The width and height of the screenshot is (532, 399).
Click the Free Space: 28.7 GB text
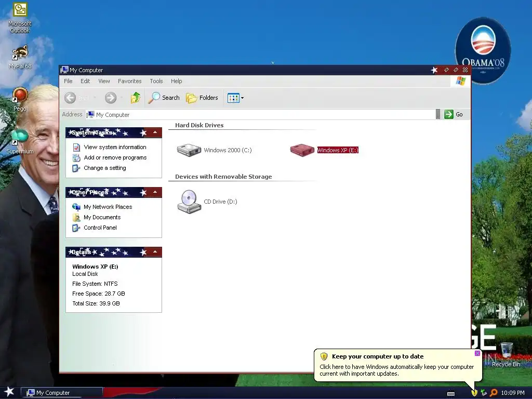(98, 294)
